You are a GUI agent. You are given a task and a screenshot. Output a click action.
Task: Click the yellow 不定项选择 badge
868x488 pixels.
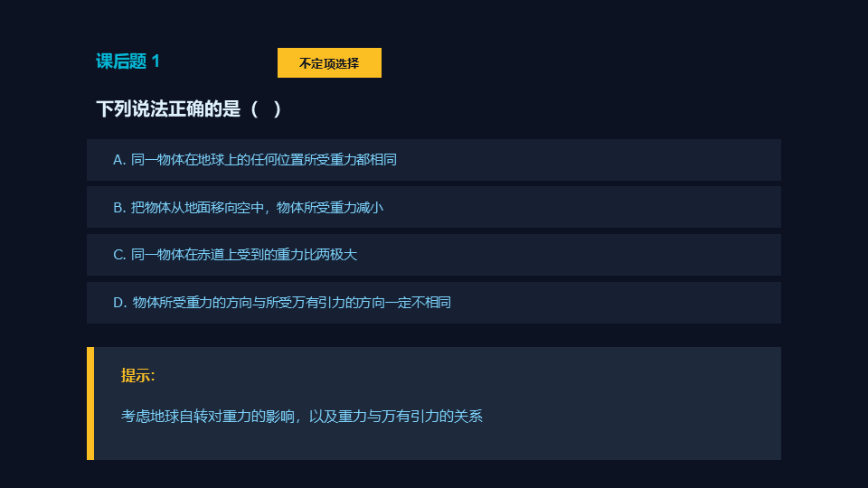[x=329, y=63]
